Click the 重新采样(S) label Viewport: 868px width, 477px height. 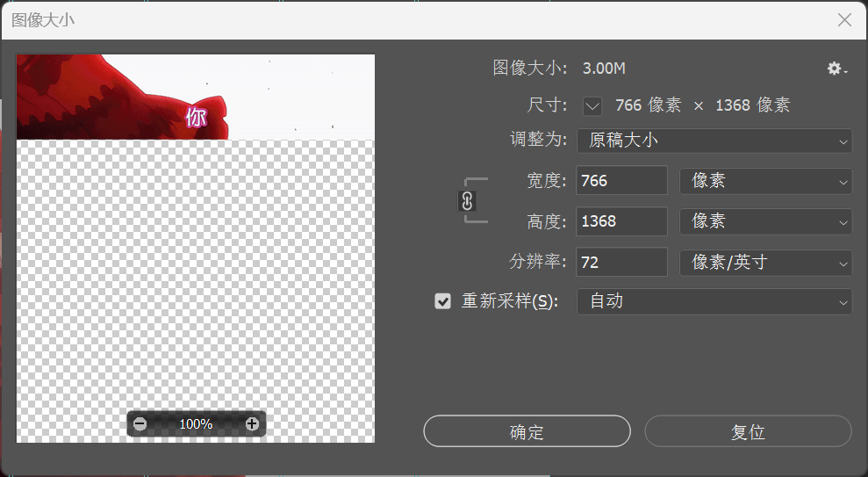510,301
